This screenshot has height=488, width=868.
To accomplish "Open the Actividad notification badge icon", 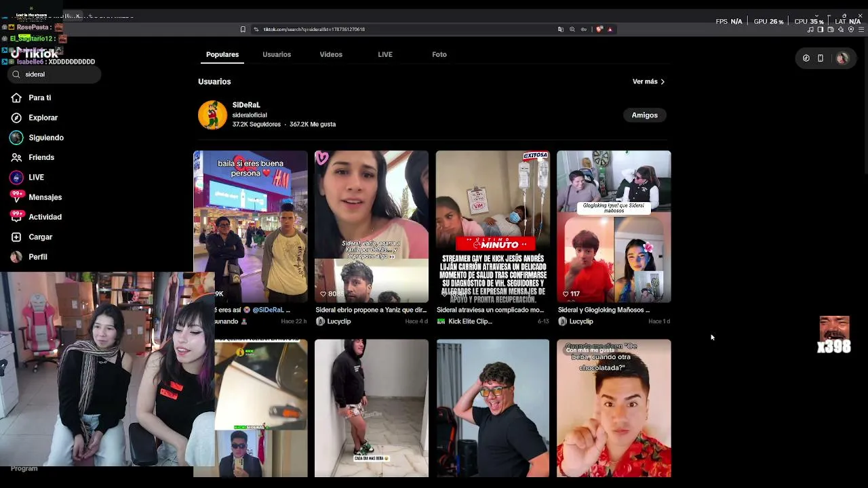I will [x=16, y=216].
